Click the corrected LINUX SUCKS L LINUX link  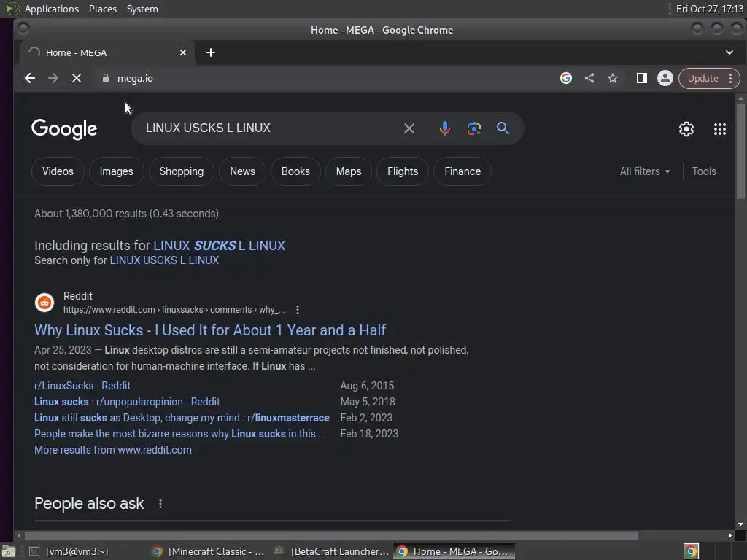[x=219, y=246]
